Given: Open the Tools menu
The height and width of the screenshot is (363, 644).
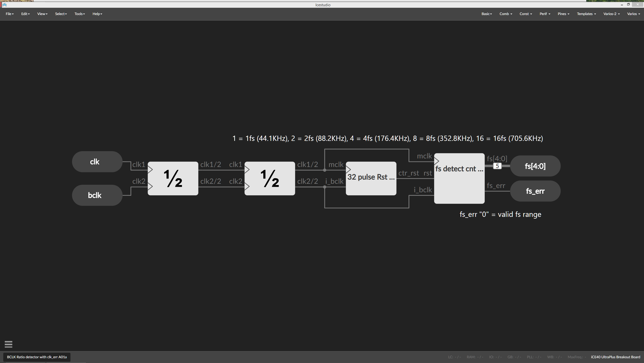Looking at the screenshot, I should point(79,14).
